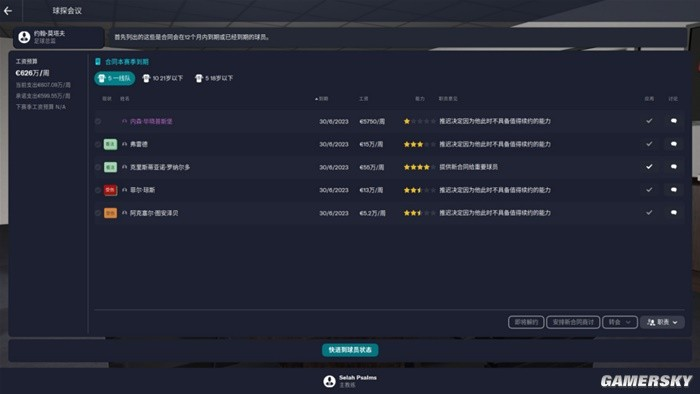Open the 职责 responsibilities dropdown
This screenshot has width=700, height=394.
click(662, 322)
